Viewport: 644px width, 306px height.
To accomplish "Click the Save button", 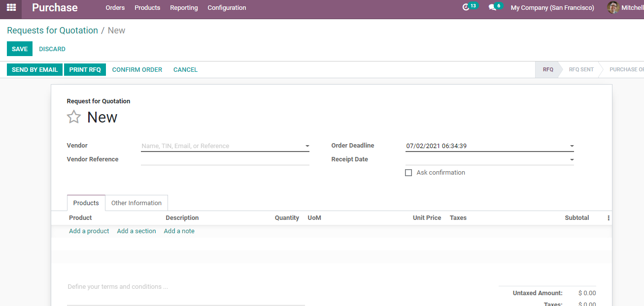I will pyautogui.click(x=20, y=49).
